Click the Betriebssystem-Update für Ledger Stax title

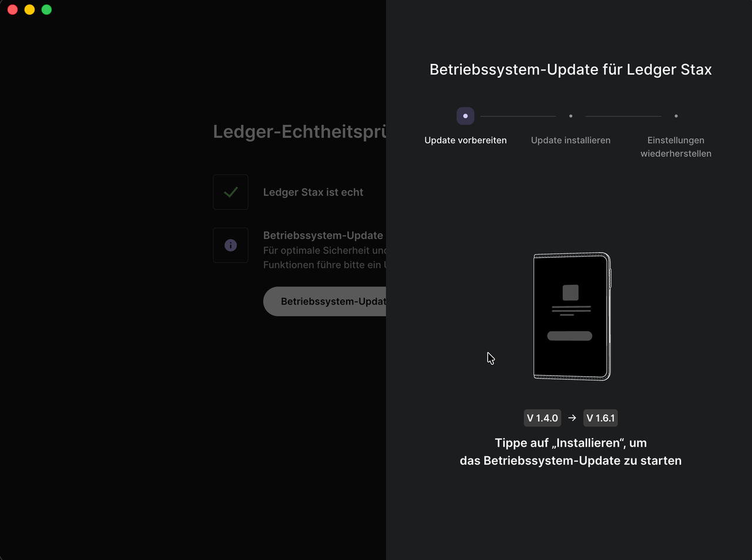pyautogui.click(x=570, y=69)
